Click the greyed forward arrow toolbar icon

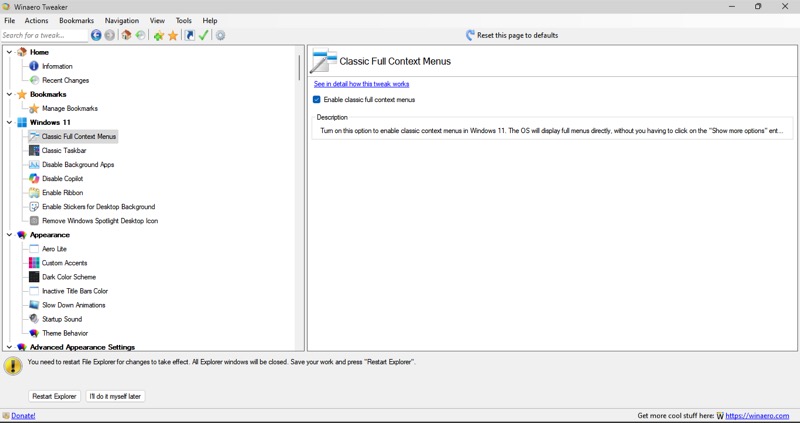110,35
